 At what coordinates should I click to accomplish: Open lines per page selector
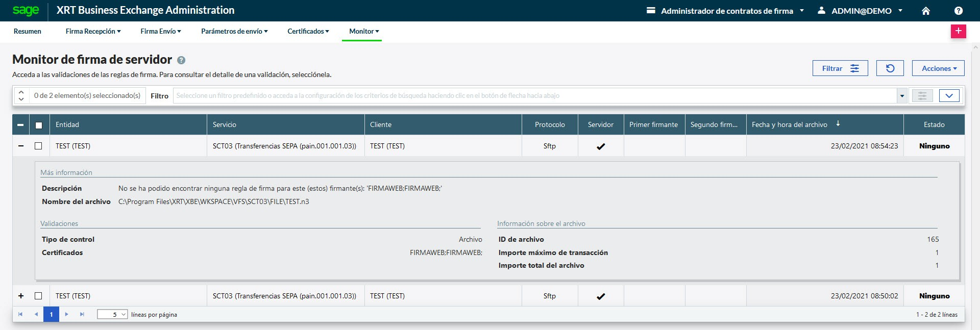pyautogui.click(x=112, y=314)
